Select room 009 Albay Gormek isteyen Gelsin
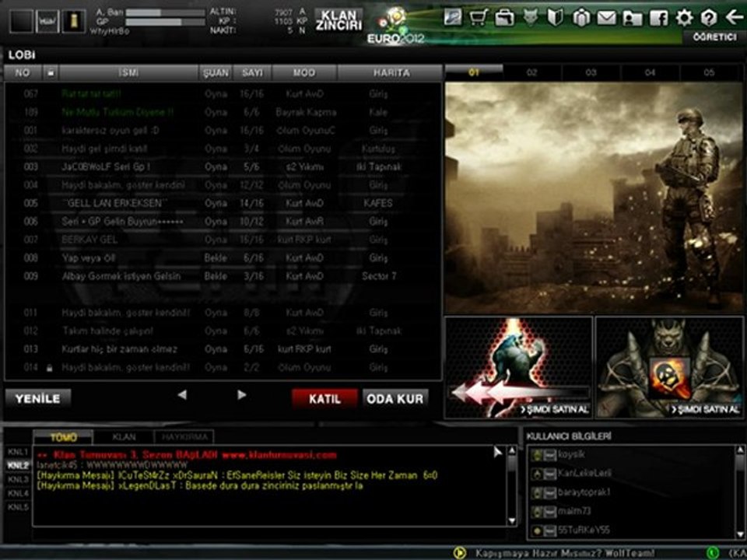Image resolution: width=747 pixels, height=560 pixels. click(223, 276)
